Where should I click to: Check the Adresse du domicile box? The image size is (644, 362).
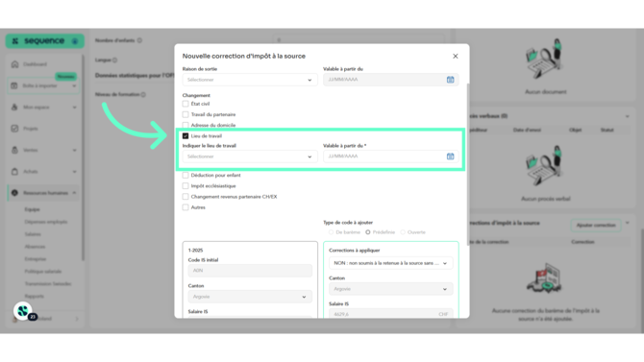[x=186, y=125]
